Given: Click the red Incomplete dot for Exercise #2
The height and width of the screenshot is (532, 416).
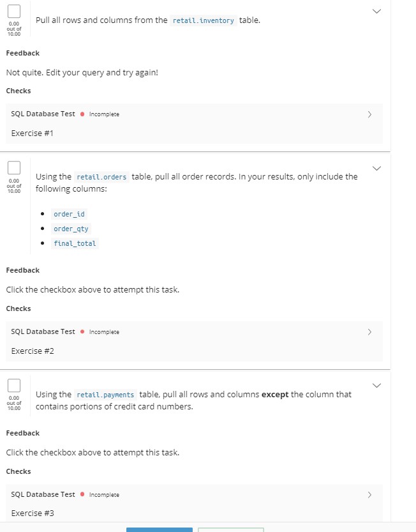Looking at the screenshot, I should coord(83,331).
